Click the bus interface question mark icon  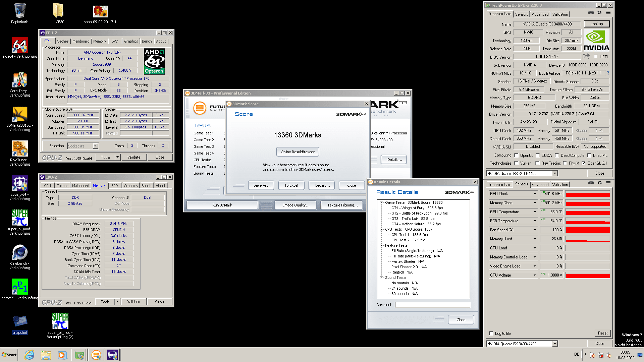[x=608, y=73]
